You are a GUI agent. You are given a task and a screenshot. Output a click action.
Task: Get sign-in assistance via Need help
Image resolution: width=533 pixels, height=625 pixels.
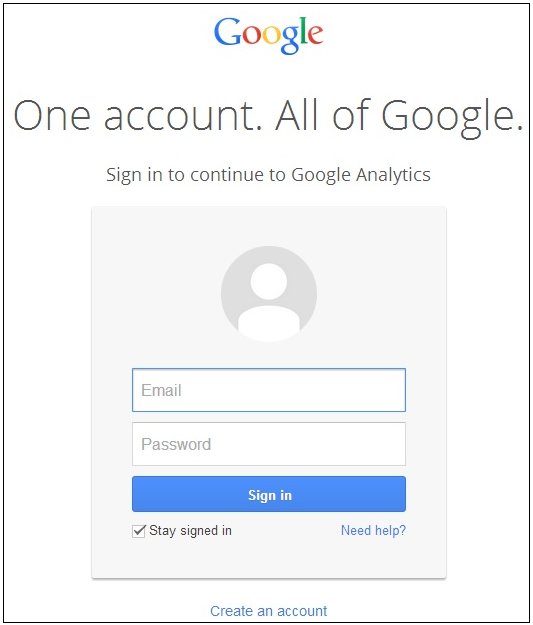tap(373, 531)
